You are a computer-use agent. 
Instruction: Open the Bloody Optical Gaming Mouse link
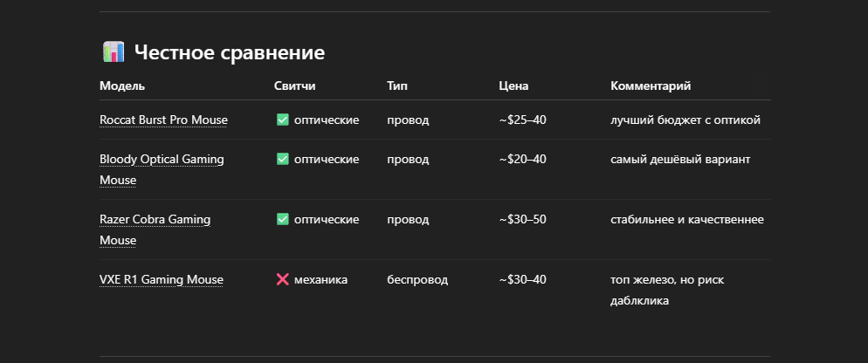coord(162,169)
